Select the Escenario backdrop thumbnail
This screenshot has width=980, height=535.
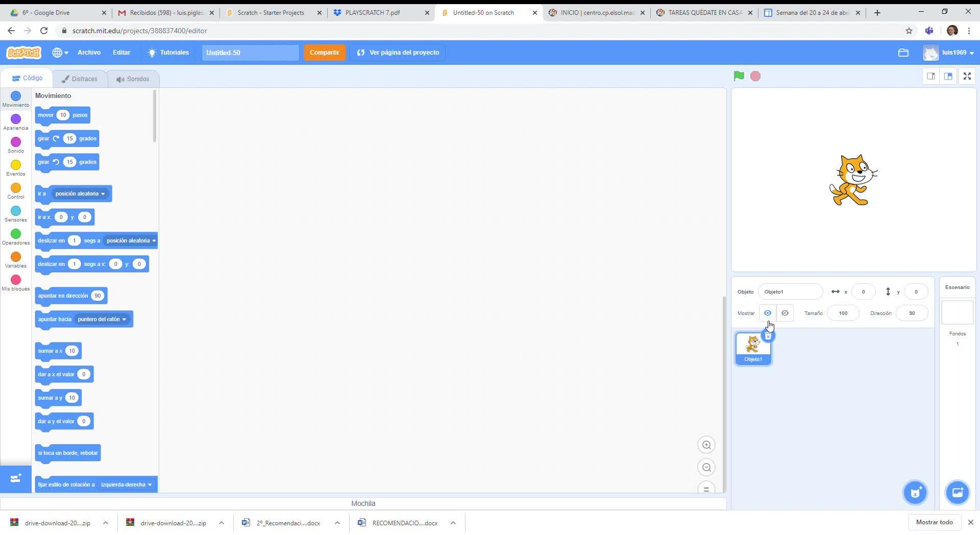(957, 312)
